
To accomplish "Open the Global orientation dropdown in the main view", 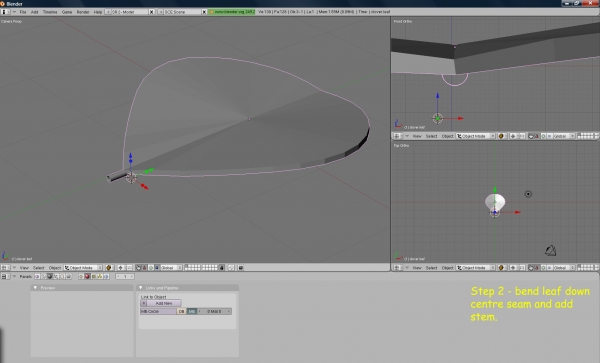I will [x=171, y=268].
